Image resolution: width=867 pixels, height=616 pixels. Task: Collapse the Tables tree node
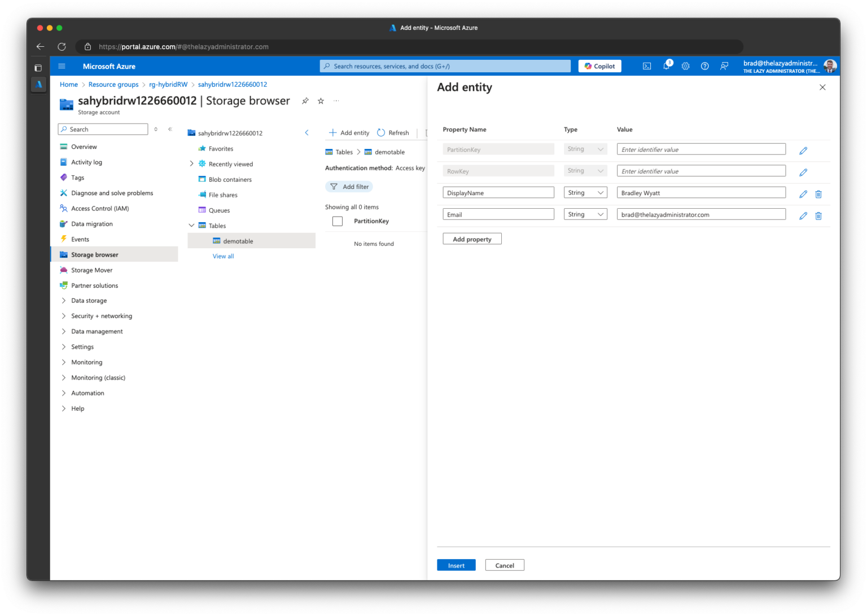[191, 226]
